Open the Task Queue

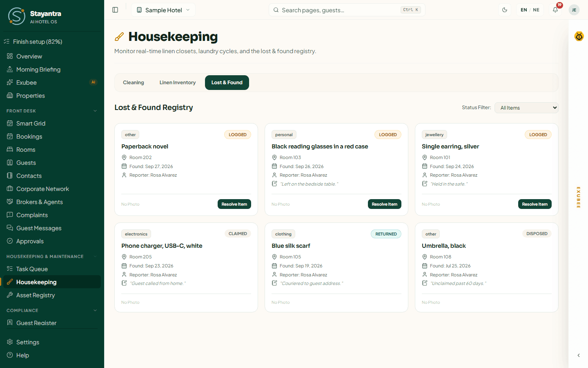tap(52, 269)
